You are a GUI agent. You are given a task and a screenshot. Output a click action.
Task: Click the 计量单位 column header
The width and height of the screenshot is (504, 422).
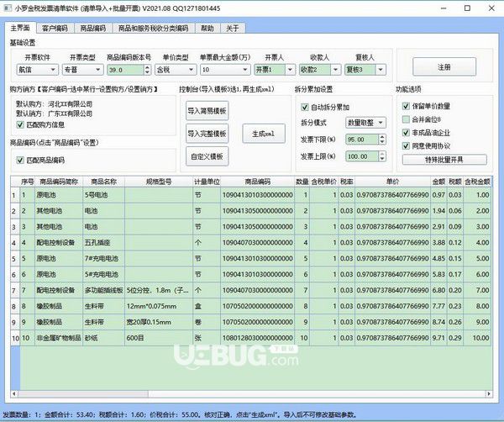207,182
